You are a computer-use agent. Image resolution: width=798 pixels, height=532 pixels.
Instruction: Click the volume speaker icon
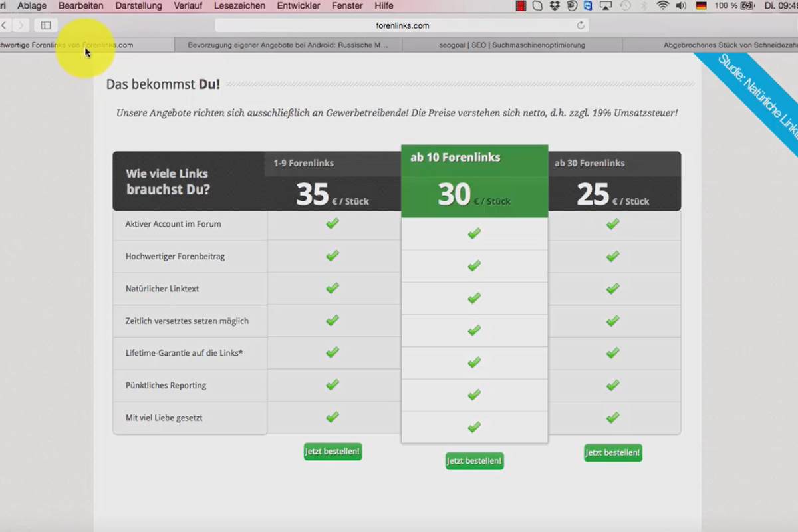(681, 6)
